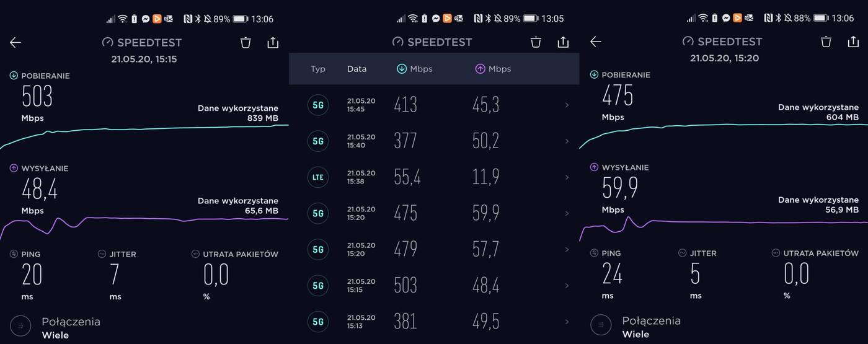
Task: Tap back arrow on the 475 Mbps result screen
Action: tap(596, 42)
